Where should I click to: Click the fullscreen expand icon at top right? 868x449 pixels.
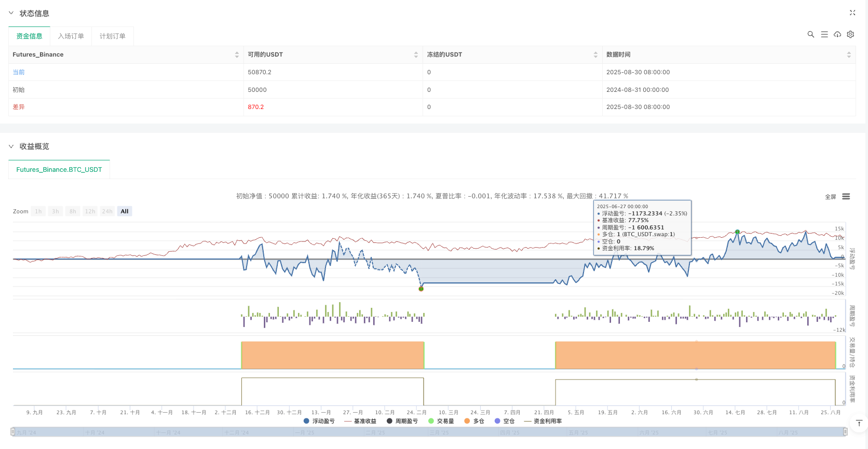click(x=852, y=13)
